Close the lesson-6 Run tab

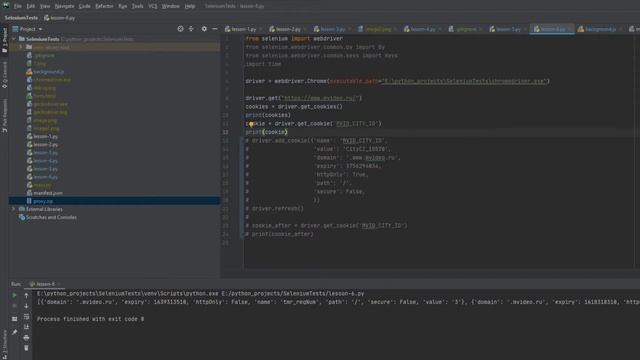pos(59,284)
